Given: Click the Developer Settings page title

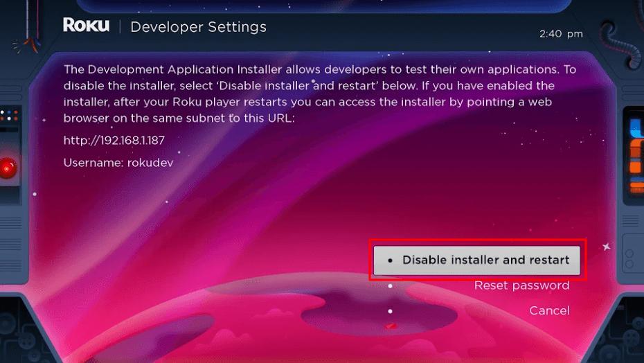Looking at the screenshot, I should (198, 27).
